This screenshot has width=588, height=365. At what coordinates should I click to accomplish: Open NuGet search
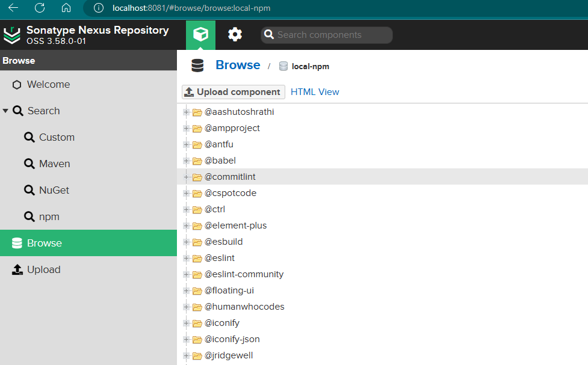pyautogui.click(x=88, y=190)
